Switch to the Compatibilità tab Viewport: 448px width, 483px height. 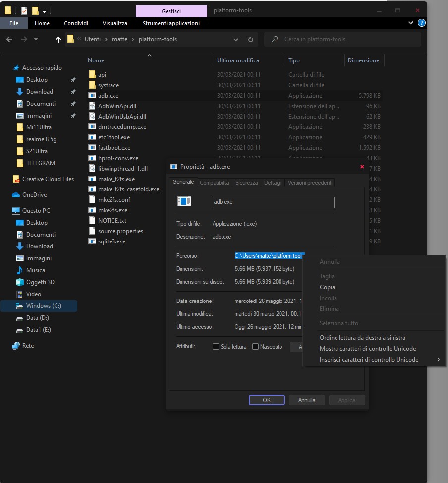pos(215,183)
